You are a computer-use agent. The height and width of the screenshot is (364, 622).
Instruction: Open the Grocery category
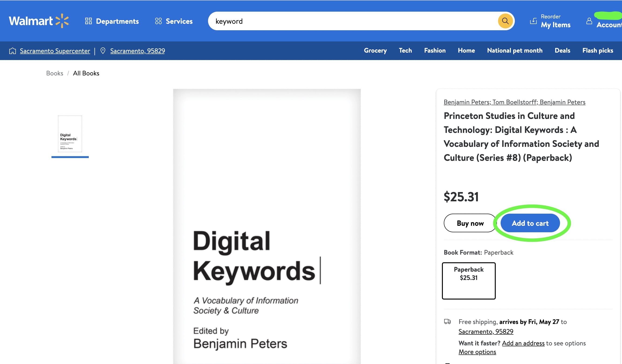click(375, 51)
